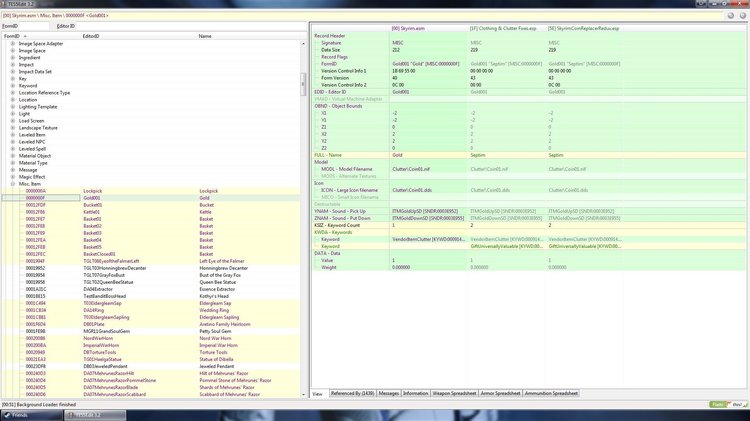Click the EDID - Editor ID row label
The width and height of the screenshot is (750, 421).
pos(330,92)
